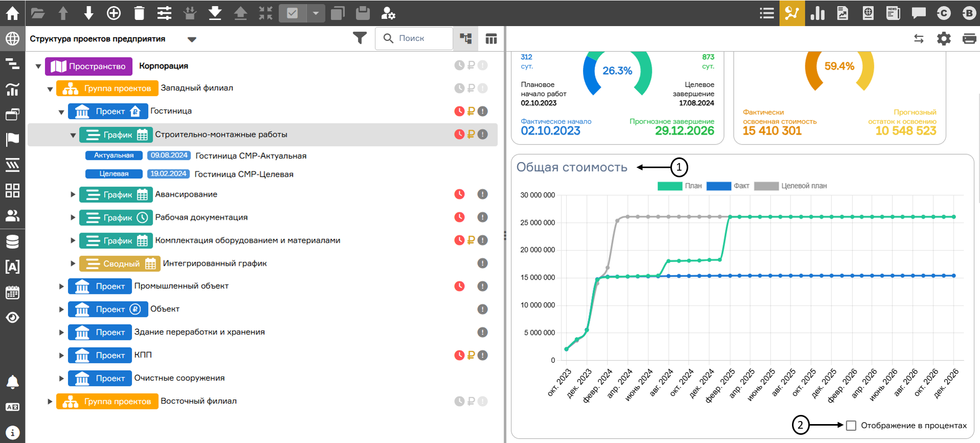
Task: Collapse the Корпорация space node
Action: click(x=38, y=66)
